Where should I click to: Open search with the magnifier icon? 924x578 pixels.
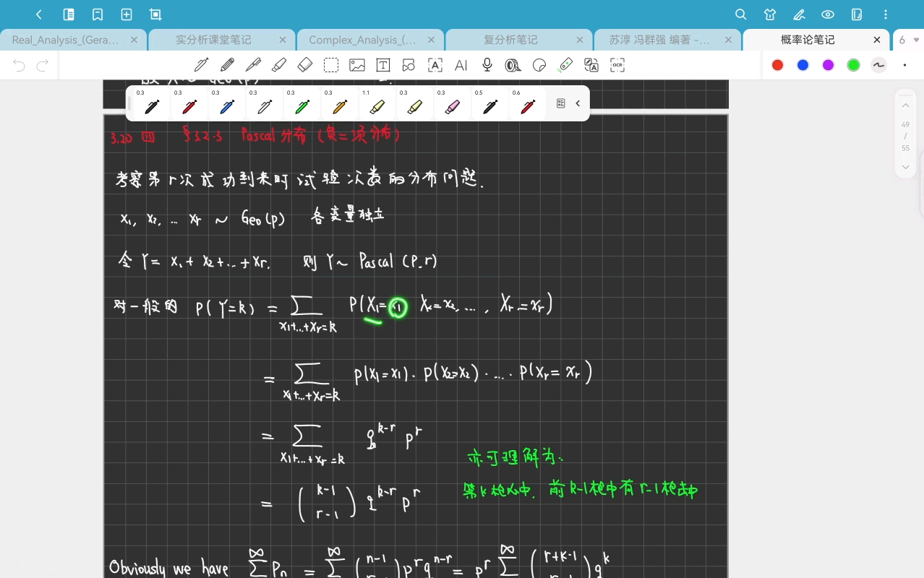741,14
